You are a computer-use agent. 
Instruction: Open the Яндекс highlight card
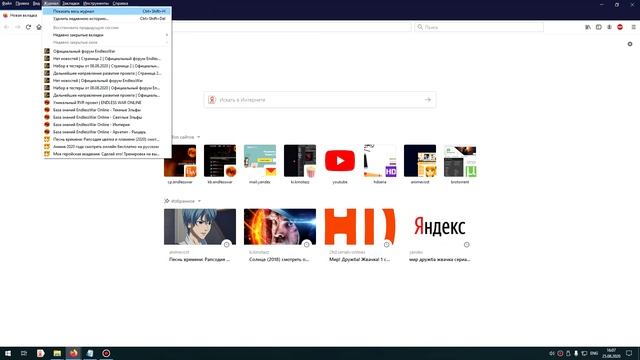[x=440, y=236]
